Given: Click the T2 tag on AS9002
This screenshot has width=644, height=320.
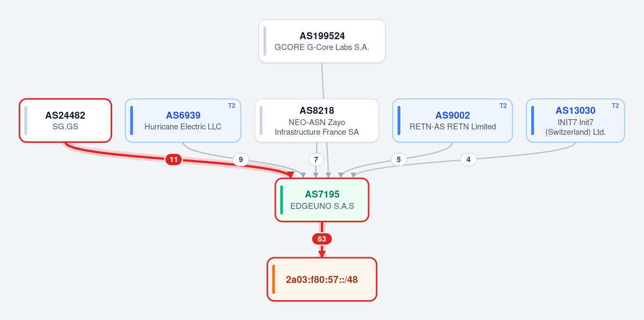Looking at the screenshot, I should click(x=503, y=106).
